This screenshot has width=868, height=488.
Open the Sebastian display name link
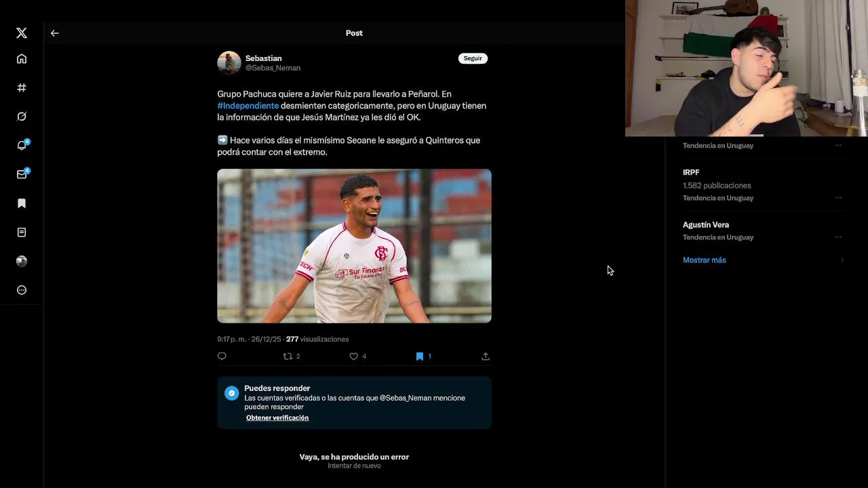click(x=263, y=58)
